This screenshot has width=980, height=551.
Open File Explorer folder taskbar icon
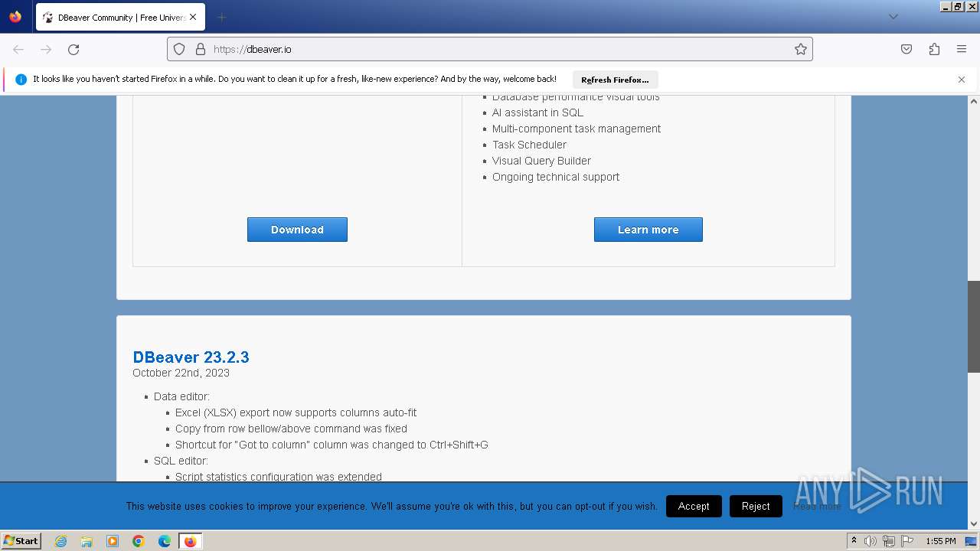87,541
